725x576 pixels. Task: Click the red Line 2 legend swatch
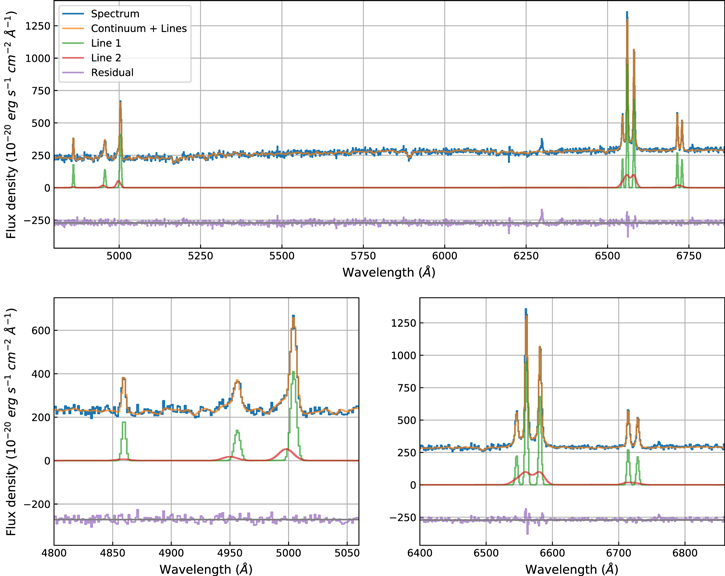(74, 58)
